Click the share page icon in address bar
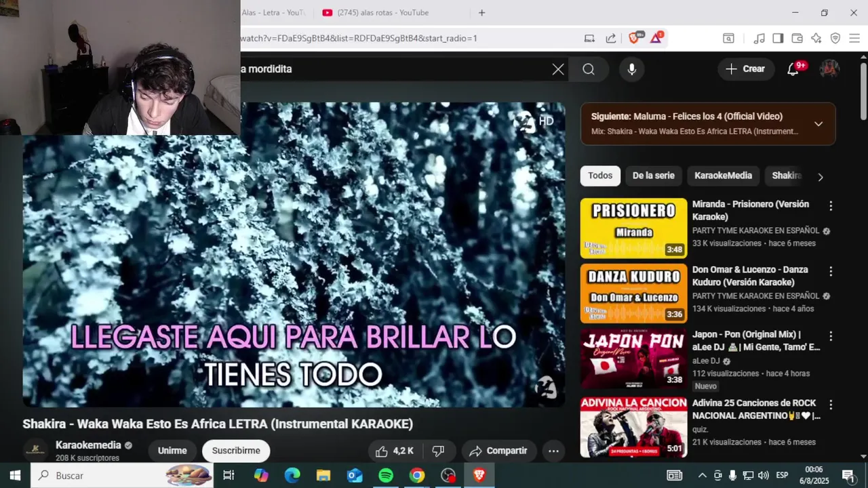Image resolution: width=868 pixels, height=488 pixels. pos(611,38)
